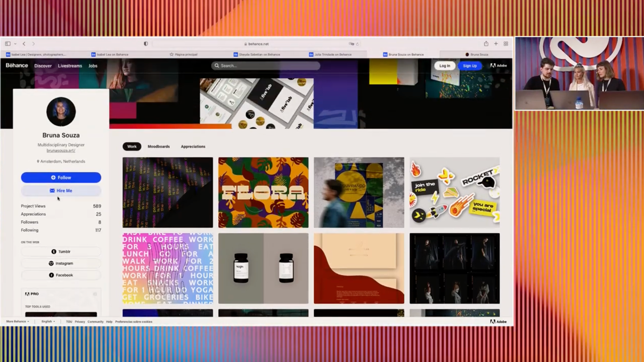Image resolution: width=644 pixels, height=362 pixels.
Task: Open the Rocket stickers project thumbnail
Action: coord(454,192)
